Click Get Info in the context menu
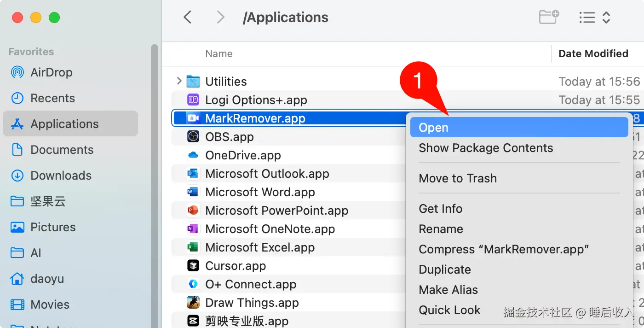 (x=440, y=209)
